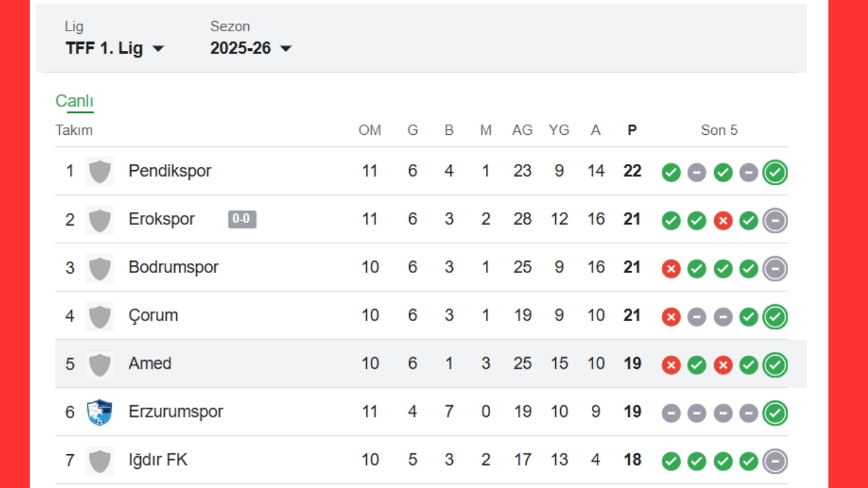Click Erzurumspor's latest circled win icon
Screen dimensions: 868x488
(x=775, y=413)
